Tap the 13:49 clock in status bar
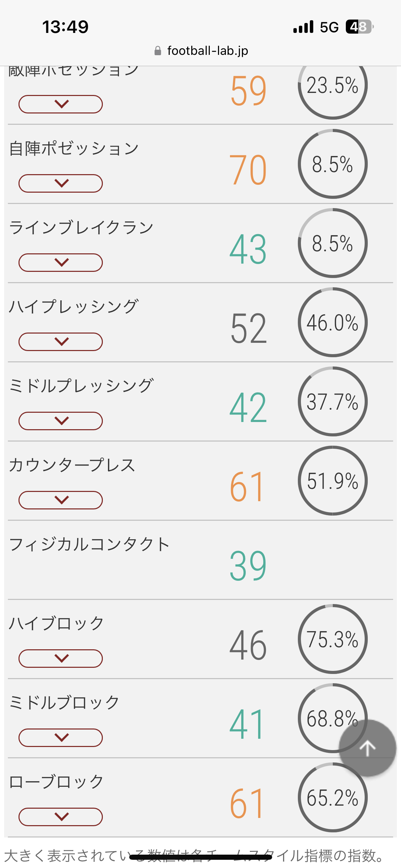Image resolution: width=401 pixels, height=868 pixels. pyautogui.click(x=65, y=27)
